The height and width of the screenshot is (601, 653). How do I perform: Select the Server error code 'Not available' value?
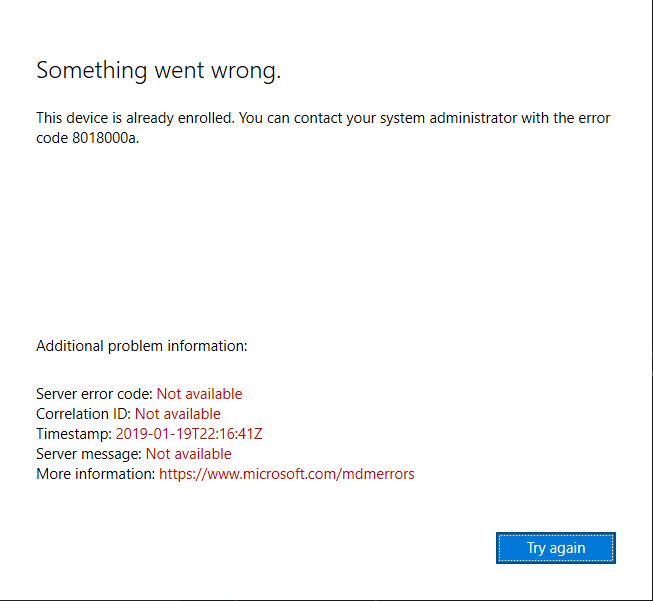tap(199, 394)
